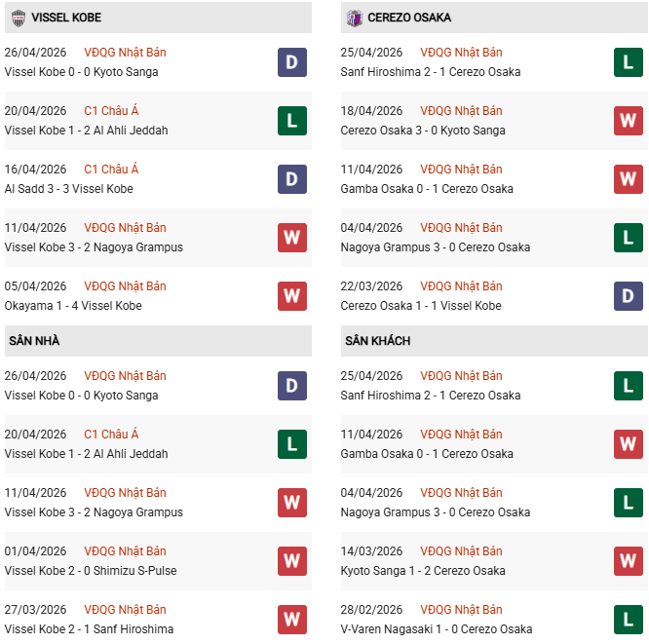Click the Cerezo Osaka club crest
The image size is (649, 644).
click(x=356, y=18)
